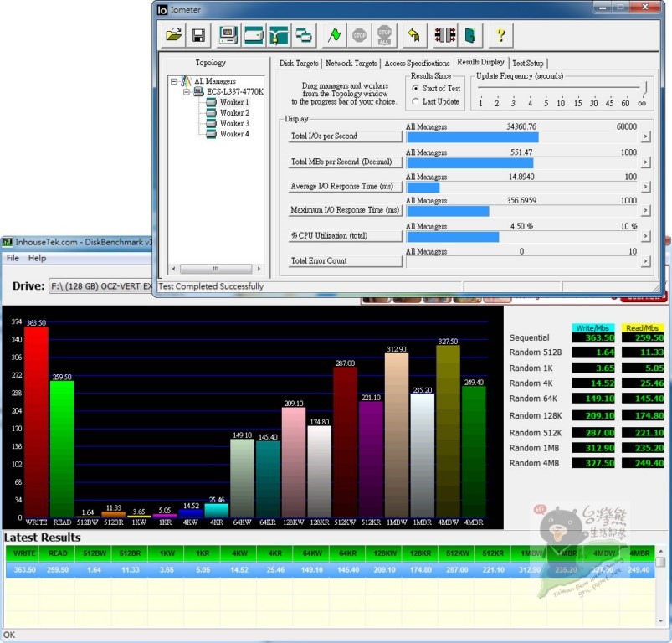Open the Drive selection dropdown
This screenshot has width=672, height=643.
[100, 286]
